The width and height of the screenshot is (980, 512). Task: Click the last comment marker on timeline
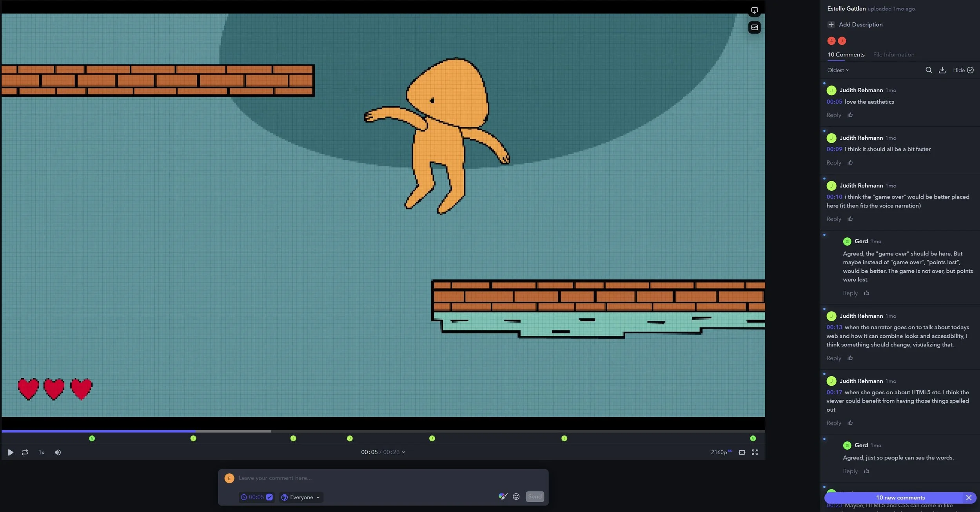[x=753, y=438]
